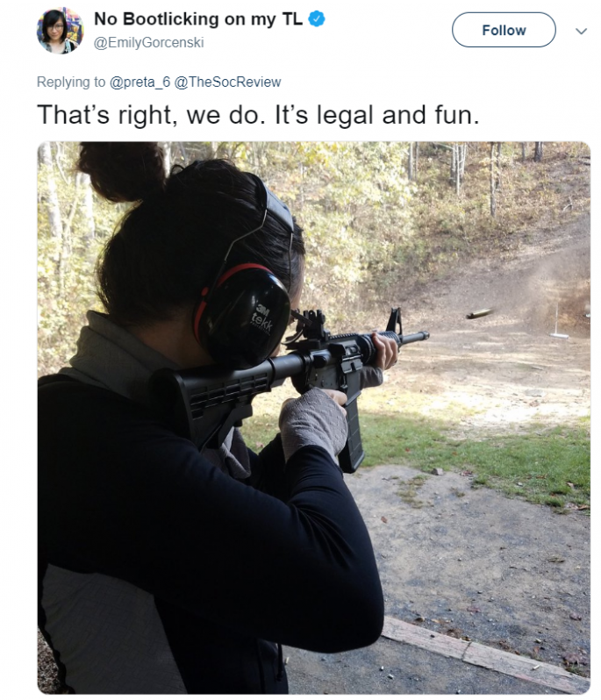Click the white target stand downrange in photo
601x700 pixels.
click(x=558, y=321)
